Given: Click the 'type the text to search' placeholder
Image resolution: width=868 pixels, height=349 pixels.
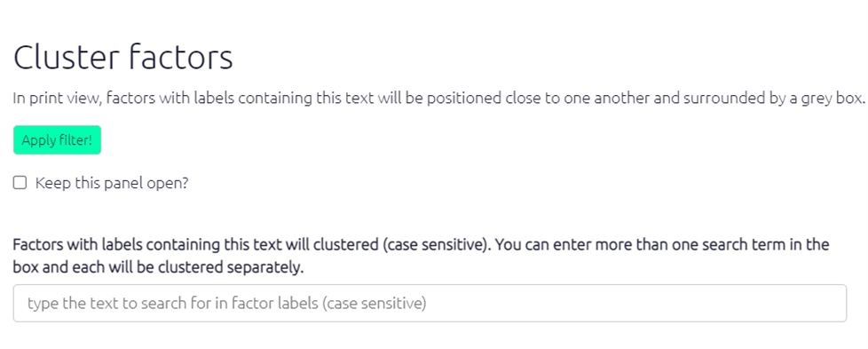Looking at the screenshot, I should [x=227, y=304].
